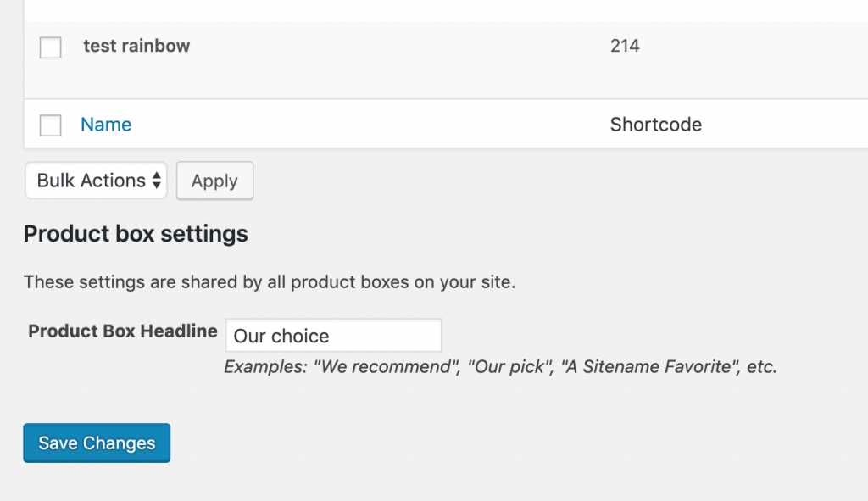Save Changes to product box settings
The image size is (868, 501).
[x=97, y=443]
